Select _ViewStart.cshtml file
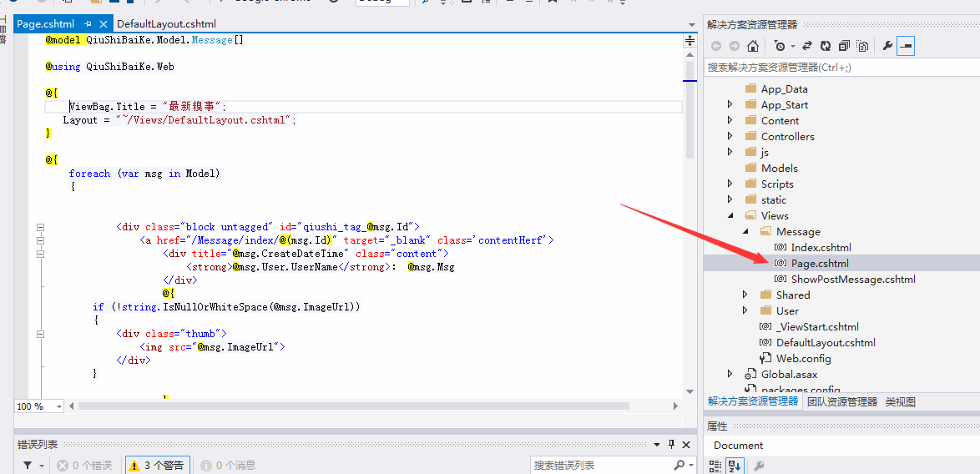Screen dimensions: 980x474 [817, 326]
